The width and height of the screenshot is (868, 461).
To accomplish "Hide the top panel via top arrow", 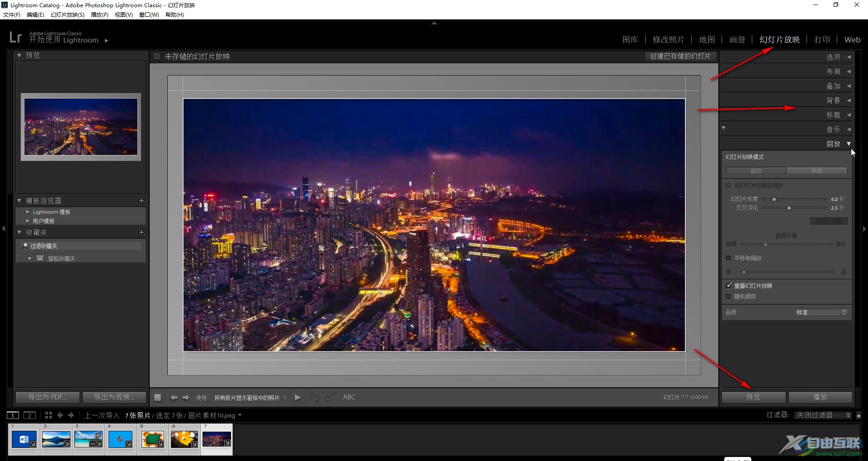I will click(x=434, y=23).
